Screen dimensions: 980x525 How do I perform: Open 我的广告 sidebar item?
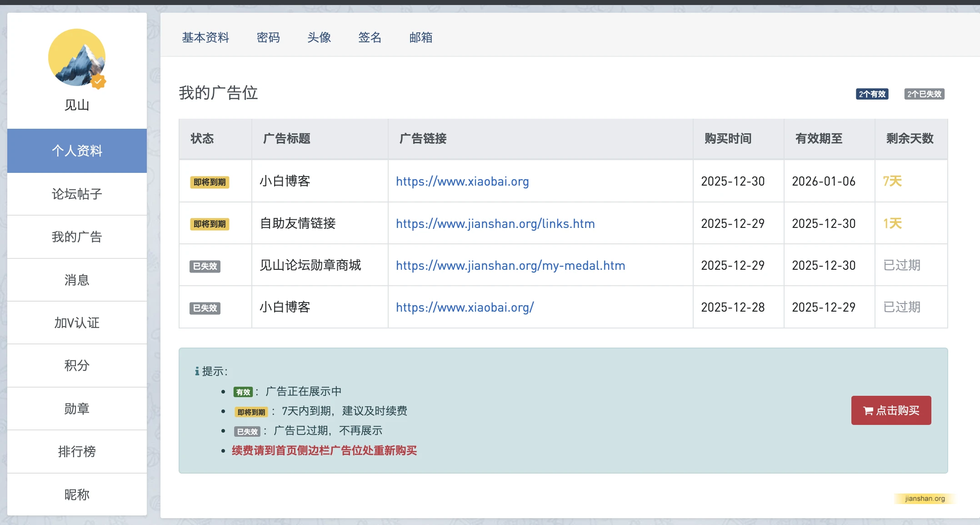pos(77,237)
